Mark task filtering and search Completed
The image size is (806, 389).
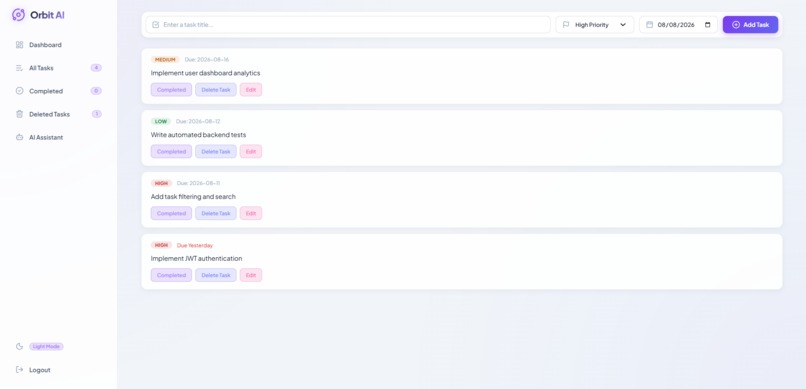(171, 213)
